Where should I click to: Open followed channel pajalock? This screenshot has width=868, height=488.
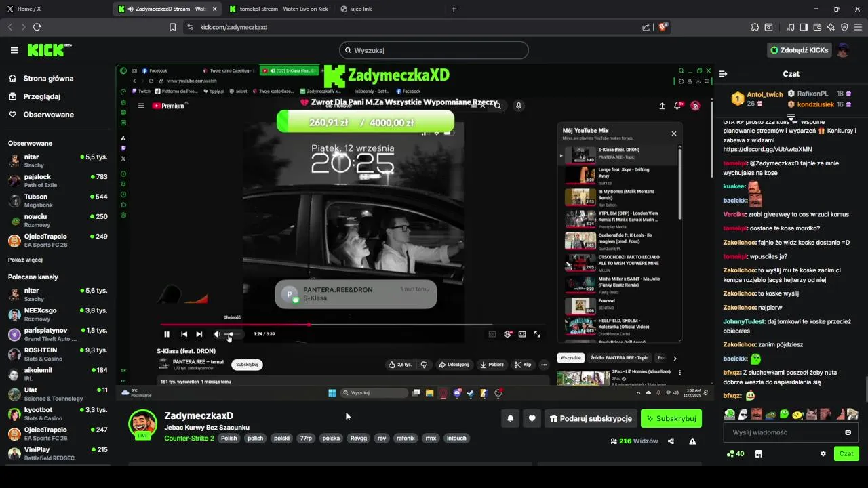[58, 180]
